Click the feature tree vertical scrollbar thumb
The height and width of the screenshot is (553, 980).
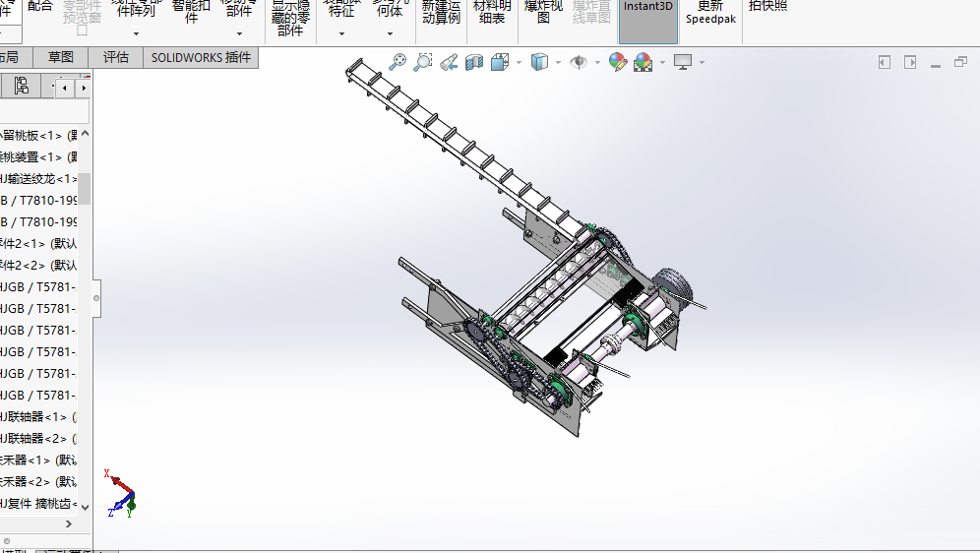85,189
